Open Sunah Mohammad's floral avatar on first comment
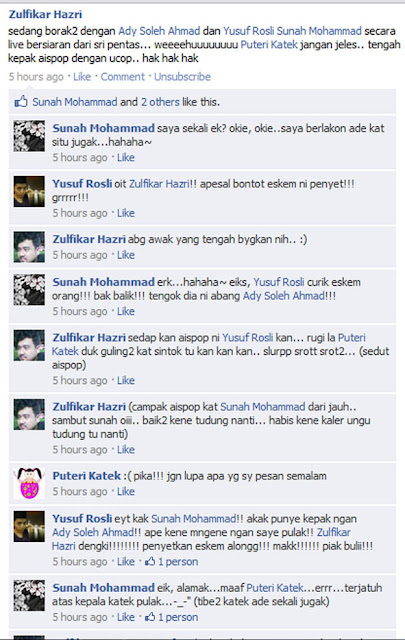This screenshot has height=640, width=405. pyautogui.click(x=29, y=136)
